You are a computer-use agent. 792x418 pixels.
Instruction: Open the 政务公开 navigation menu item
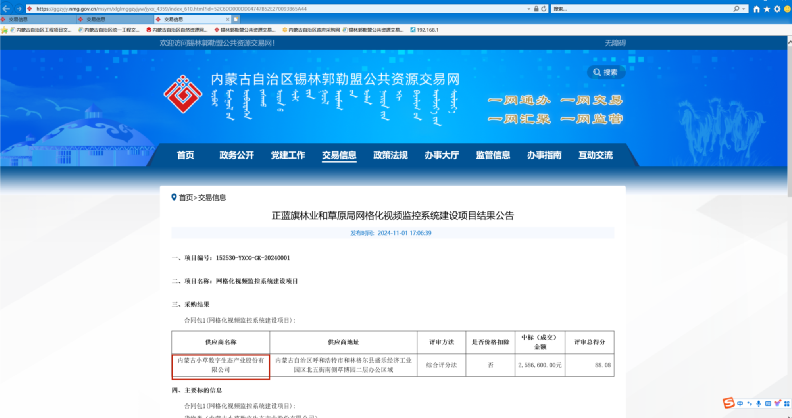(x=236, y=155)
